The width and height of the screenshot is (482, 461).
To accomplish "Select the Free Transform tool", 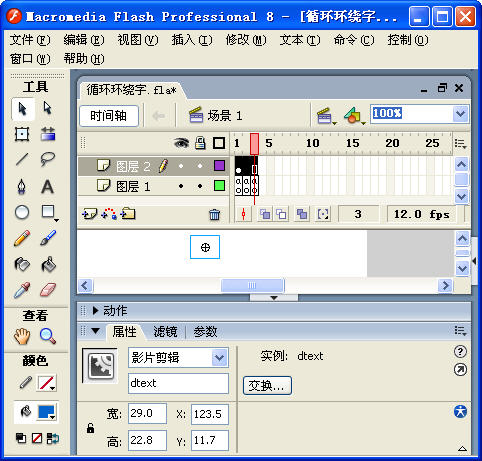I will (22, 134).
